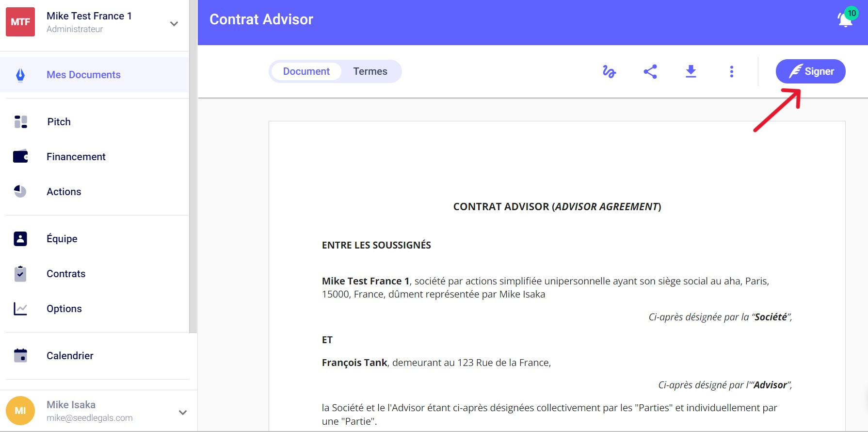
Task: Open notifications bell with badge 10
Action: point(846,19)
